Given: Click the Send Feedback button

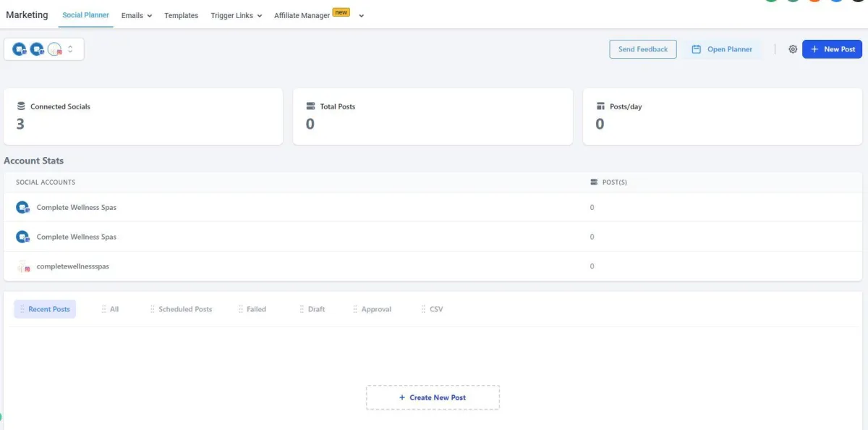Looking at the screenshot, I should (643, 49).
